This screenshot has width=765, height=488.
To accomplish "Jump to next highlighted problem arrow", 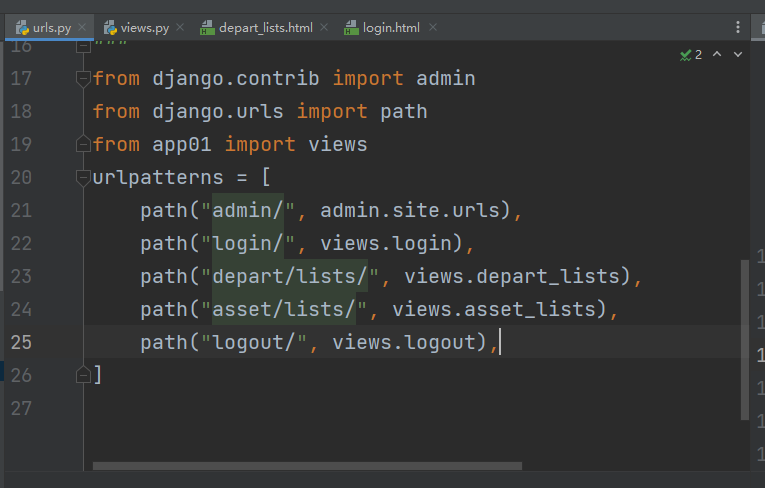I will tap(735, 54).
